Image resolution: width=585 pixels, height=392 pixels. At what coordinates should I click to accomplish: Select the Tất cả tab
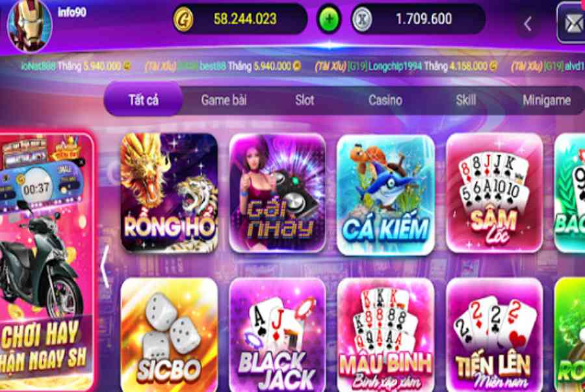click(143, 99)
